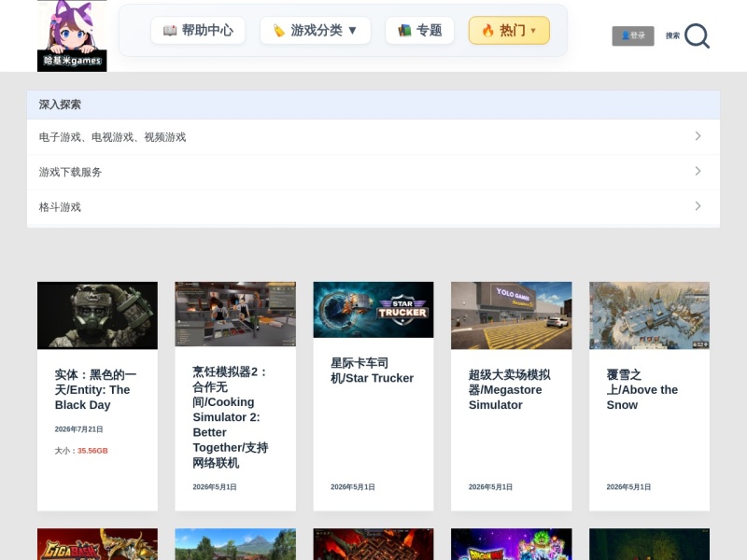Open the Dragon Ball game thumbnail
This screenshot has height=560, width=747.
511,544
